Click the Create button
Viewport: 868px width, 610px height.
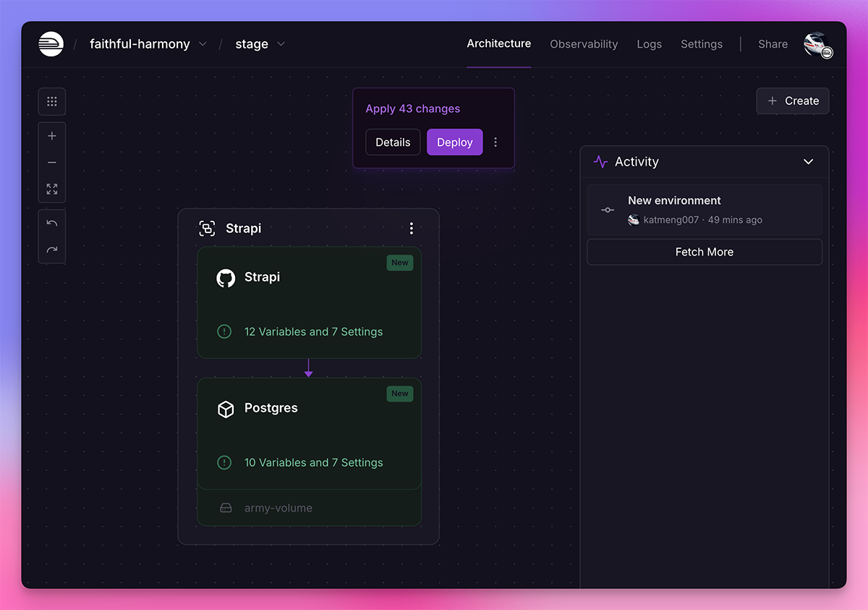click(793, 101)
